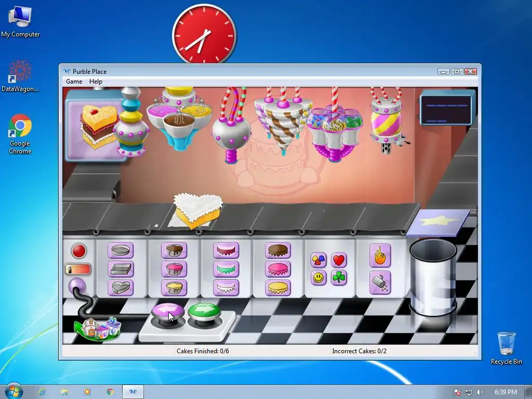The width and height of the screenshot is (532, 399).
Task: Click the Cakes Finished status text
Action: tap(203, 351)
